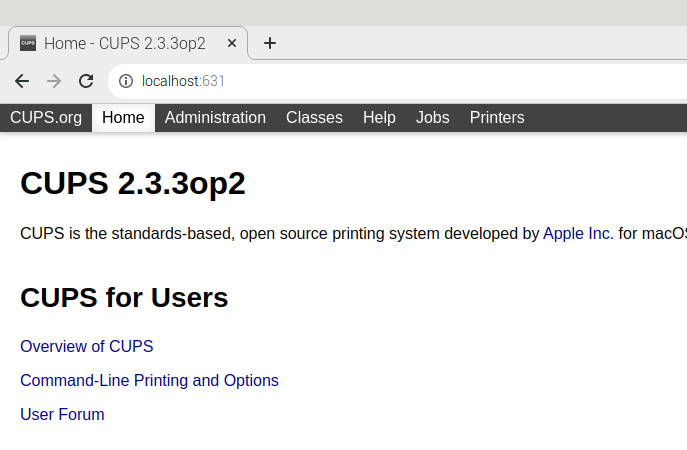Open Command-Line Printing and Options link
Image resolution: width=687 pixels, height=450 pixels.
tap(149, 380)
